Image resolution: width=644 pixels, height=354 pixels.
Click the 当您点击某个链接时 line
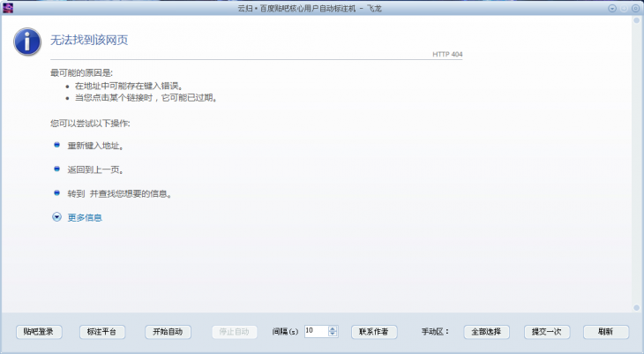146,98
